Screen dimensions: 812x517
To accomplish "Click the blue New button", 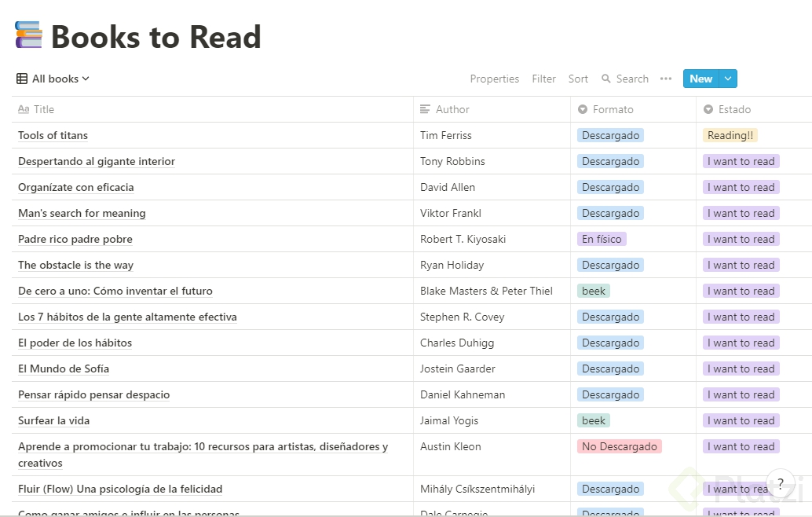I will click(700, 79).
